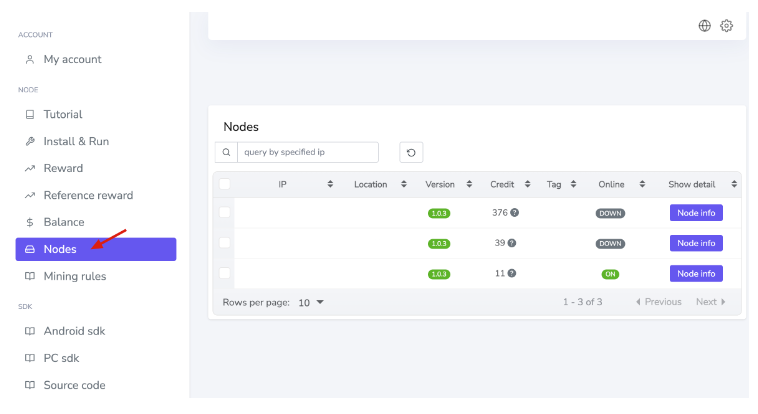Sort the table by IP column arrows
The width and height of the screenshot is (758, 414).
click(x=330, y=184)
